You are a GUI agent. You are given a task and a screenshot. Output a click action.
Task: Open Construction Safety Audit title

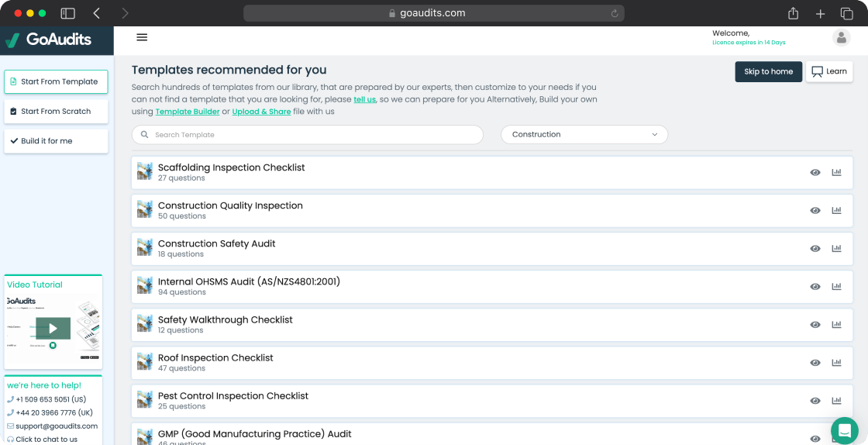coord(216,243)
